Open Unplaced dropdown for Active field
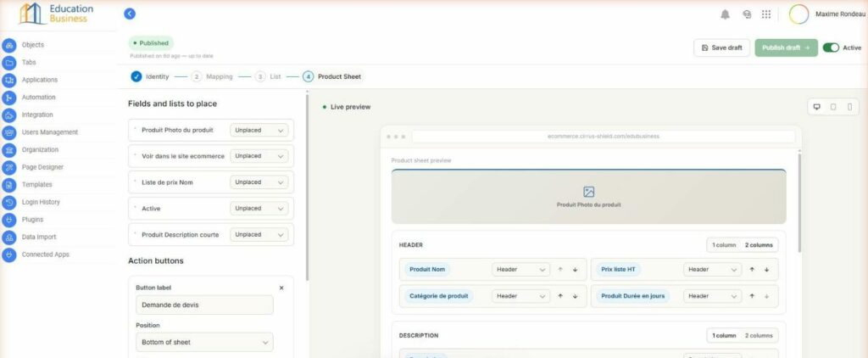Viewport: 868px width, 358px height. 259,209
